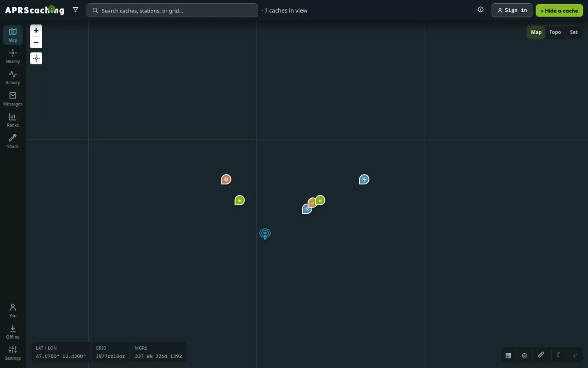Toggle night mode with the moon icon
Viewport: 588px width, 368px height.
pyautogui.click(x=558, y=355)
